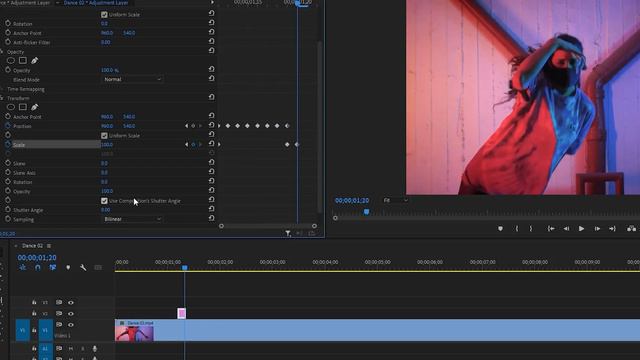Viewport: 640px width, 360px height.
Task: Open timeline display settings wrench
Action: (x=83, y=267)
